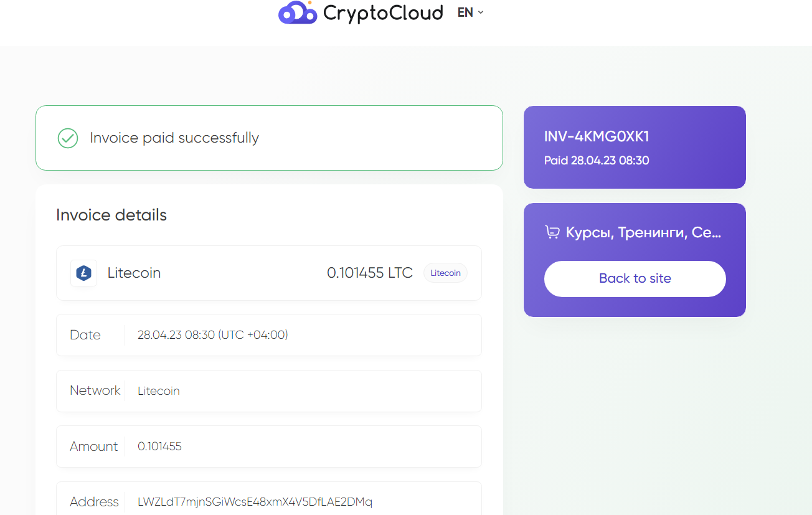Click the purple Litecoin network badge

click(445, 273)
